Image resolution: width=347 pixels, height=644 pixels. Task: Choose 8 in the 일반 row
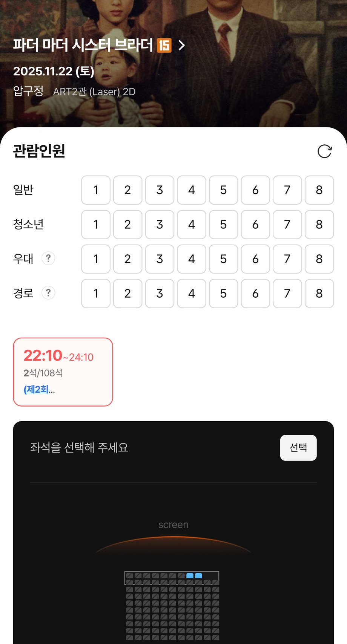(319, 190)
